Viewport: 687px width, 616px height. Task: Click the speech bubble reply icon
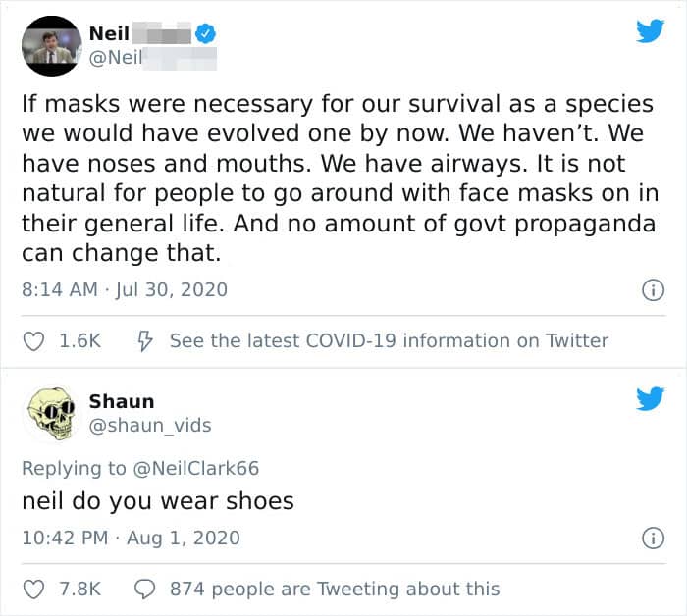[144, 590]
